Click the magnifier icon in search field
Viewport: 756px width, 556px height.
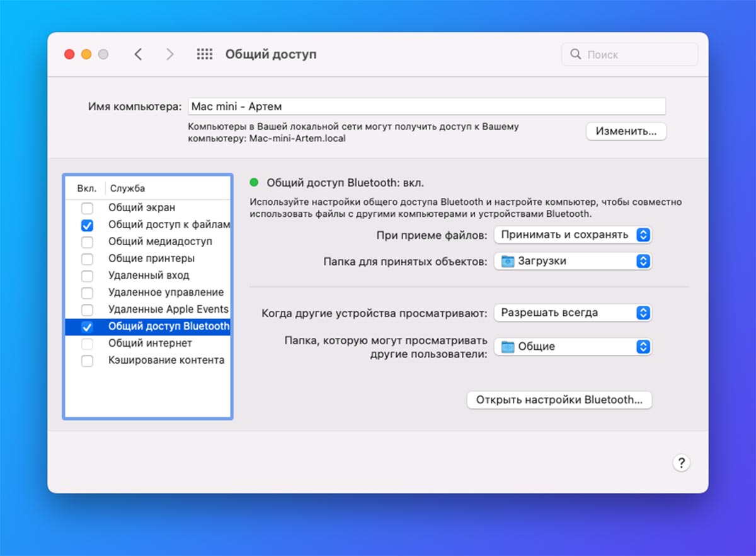pos(575,55)
